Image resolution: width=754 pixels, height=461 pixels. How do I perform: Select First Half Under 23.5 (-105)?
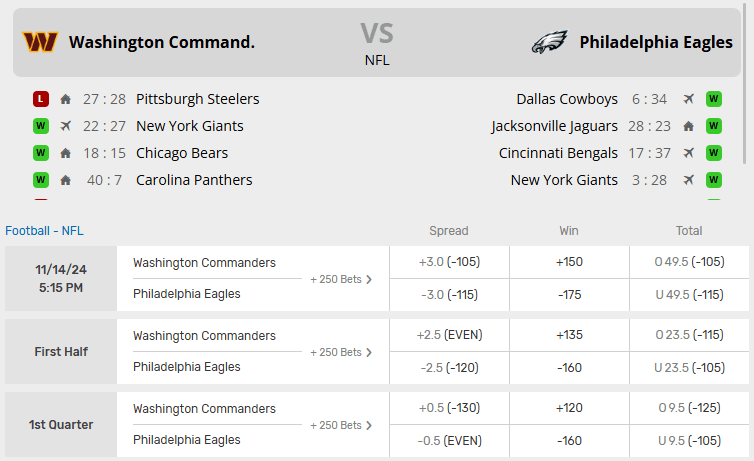[689, 367]
